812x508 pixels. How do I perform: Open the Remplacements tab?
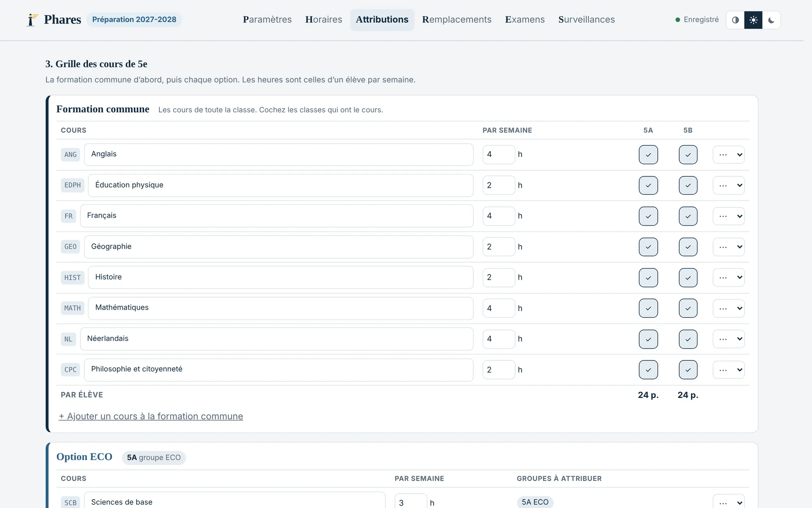[457, 20]
